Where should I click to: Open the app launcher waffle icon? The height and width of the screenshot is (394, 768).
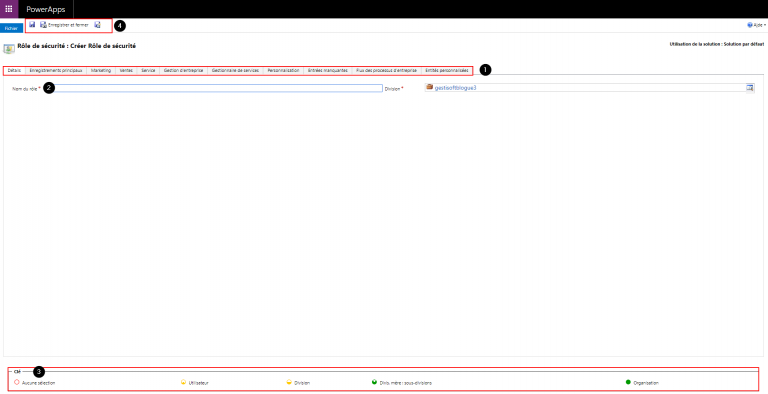click(x=9, y=9)
